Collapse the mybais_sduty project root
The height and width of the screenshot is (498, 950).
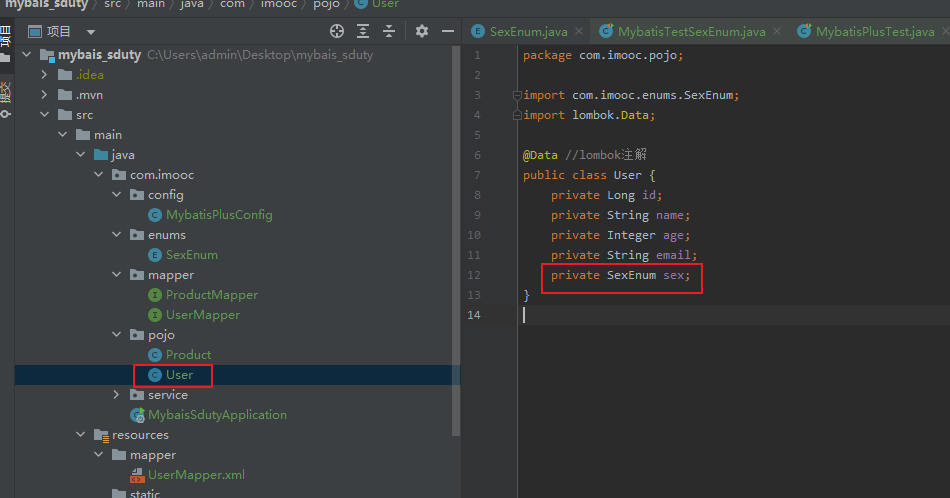point(27,55)
